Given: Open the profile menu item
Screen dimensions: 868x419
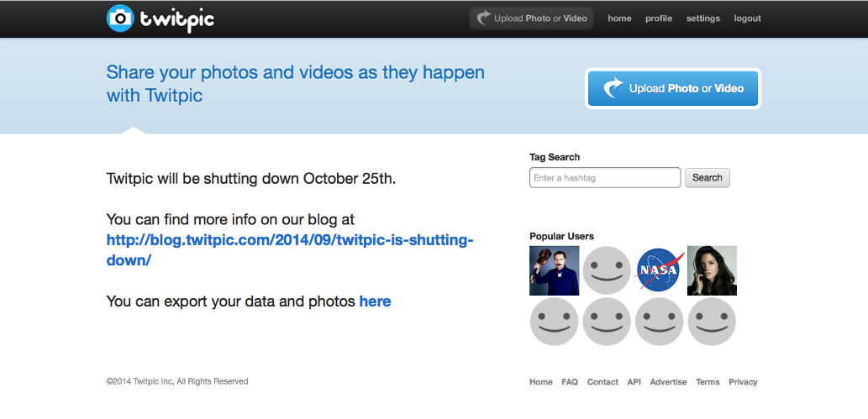Looking at the screenshot, I should [659, 18].
